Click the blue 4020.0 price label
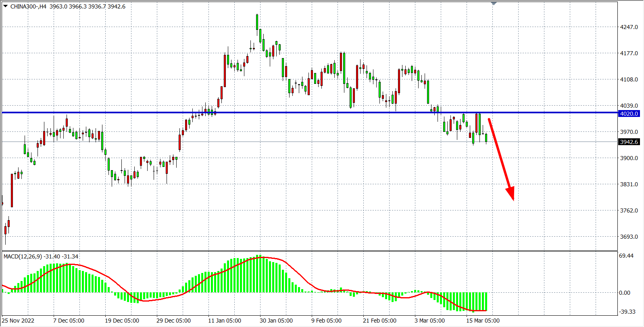644x327 pixels. point(629,114)
